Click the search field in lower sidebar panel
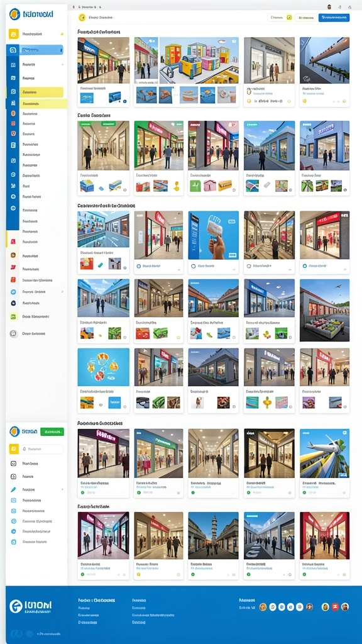Screen dimensions: 362x644 click(41, 449)
